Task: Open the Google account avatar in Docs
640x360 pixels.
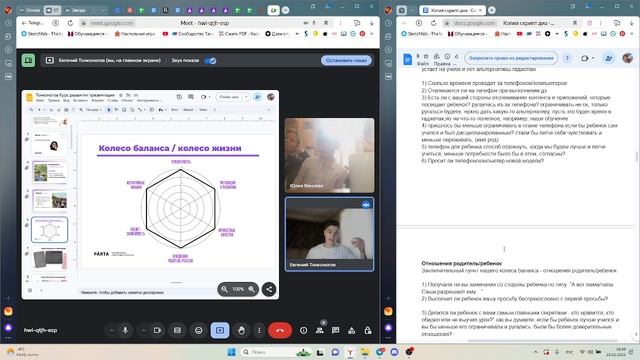Action: coord(627,58)
